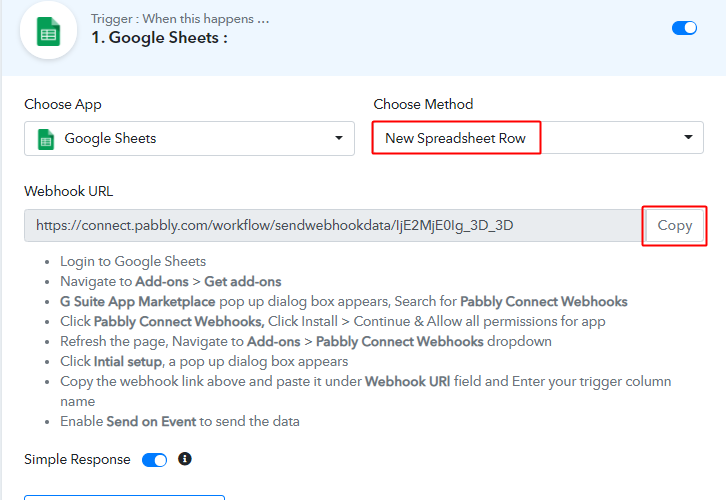
Task: Click the 'Choose App' label
Action: 63,105
